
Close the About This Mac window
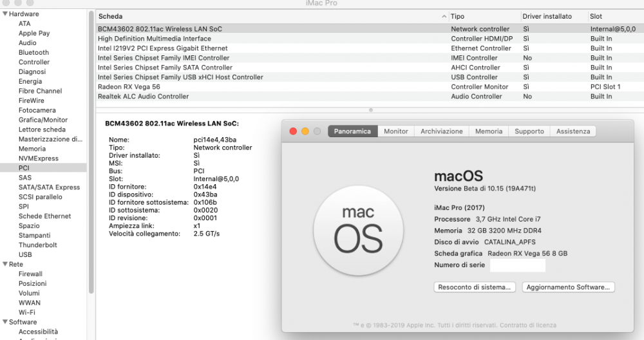pyautogui.click(x=293, y=131)
